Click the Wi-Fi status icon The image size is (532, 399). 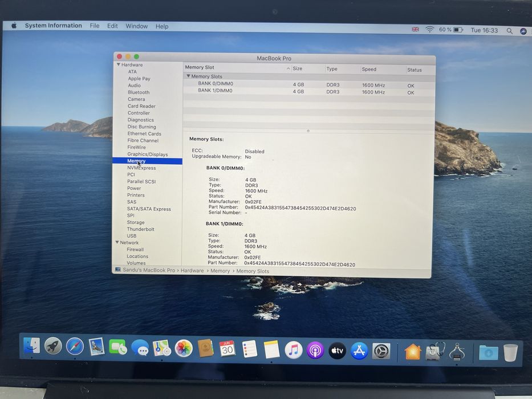pyautogui.click(x=429, y=30)
